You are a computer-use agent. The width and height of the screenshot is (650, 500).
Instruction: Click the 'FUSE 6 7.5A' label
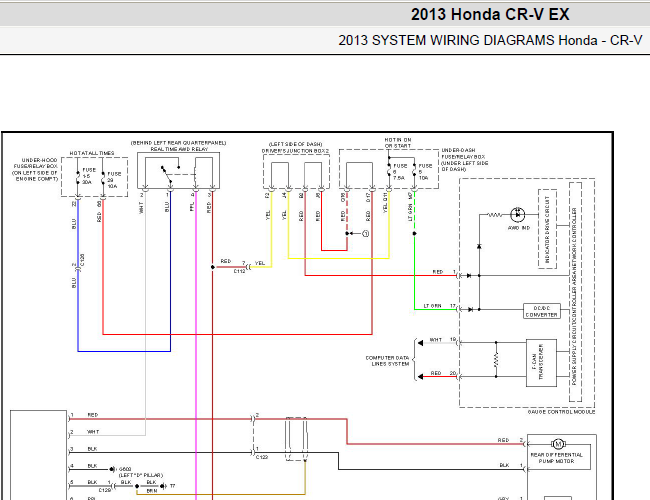(x=400, y=172)
